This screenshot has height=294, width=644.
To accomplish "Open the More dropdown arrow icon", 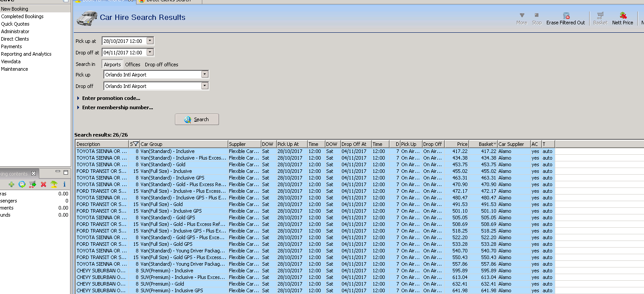I will click(x=522, y=15).
